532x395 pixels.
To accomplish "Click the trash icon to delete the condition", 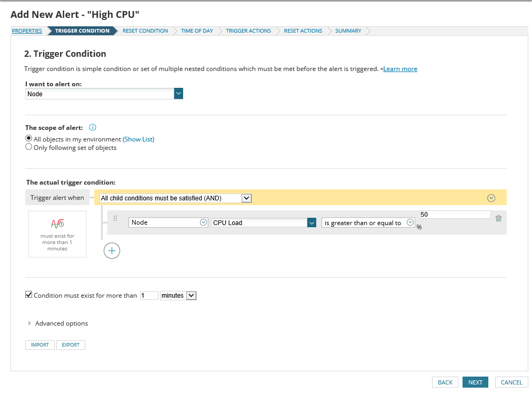I will point(498,218).
